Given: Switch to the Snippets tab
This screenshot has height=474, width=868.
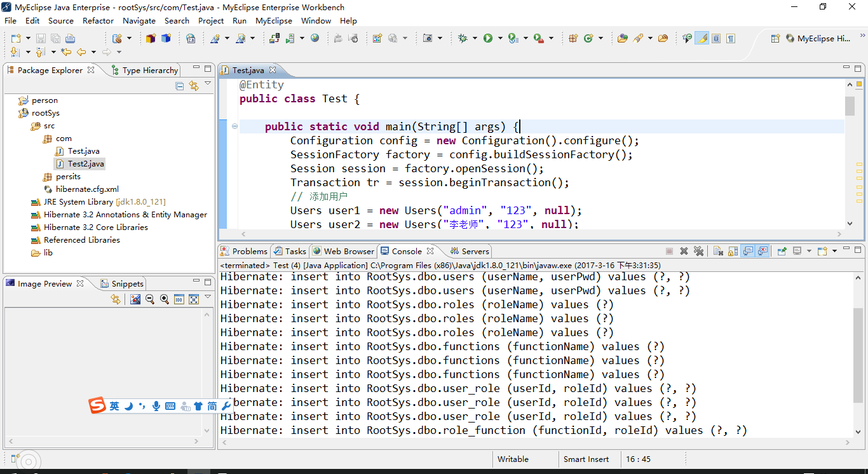Looking at the screenshot, I should 121,283.
